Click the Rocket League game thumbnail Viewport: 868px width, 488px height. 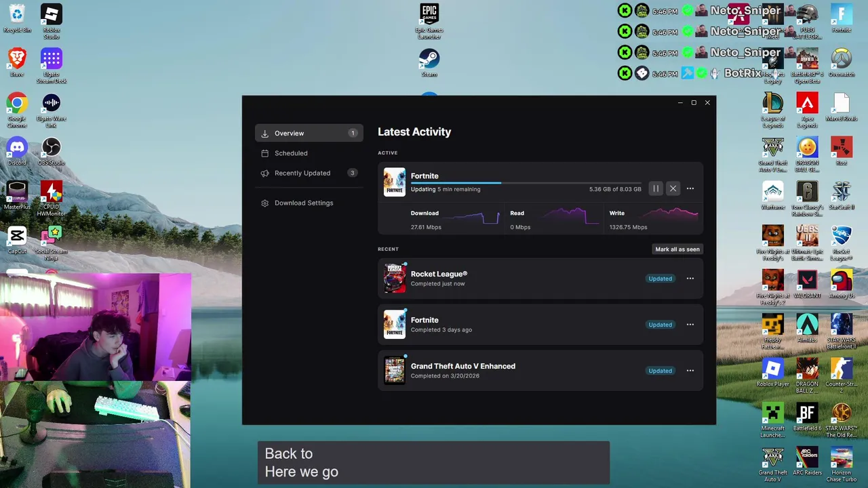click(x=395, y=279)
